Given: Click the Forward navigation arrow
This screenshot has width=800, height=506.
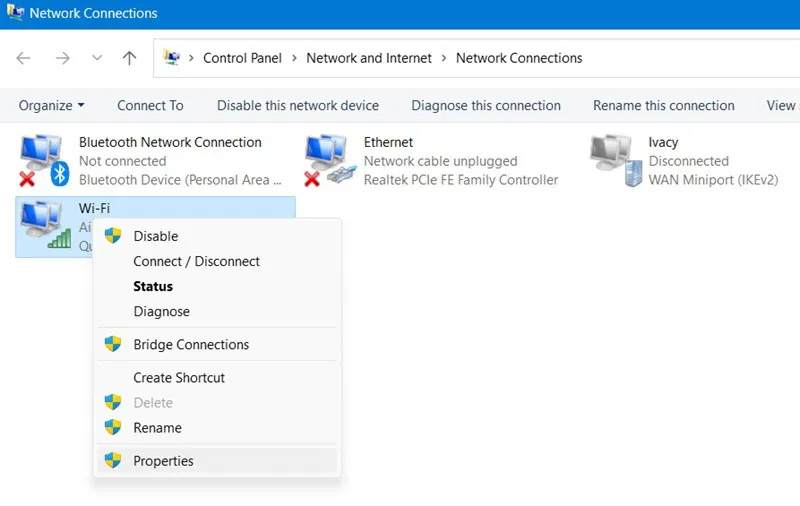Looking at the screenshot, I should (x=62, y=58).
